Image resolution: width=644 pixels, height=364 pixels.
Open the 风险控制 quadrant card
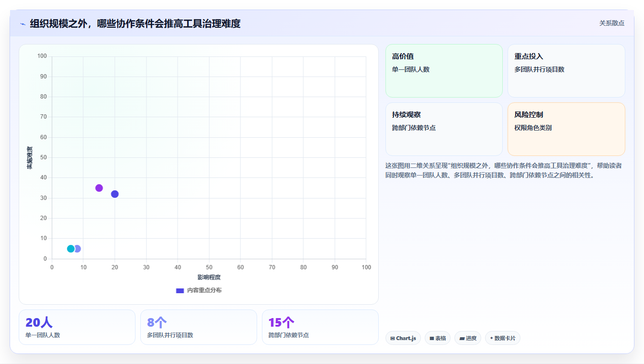pyautogui.click(x=566, y=129)
